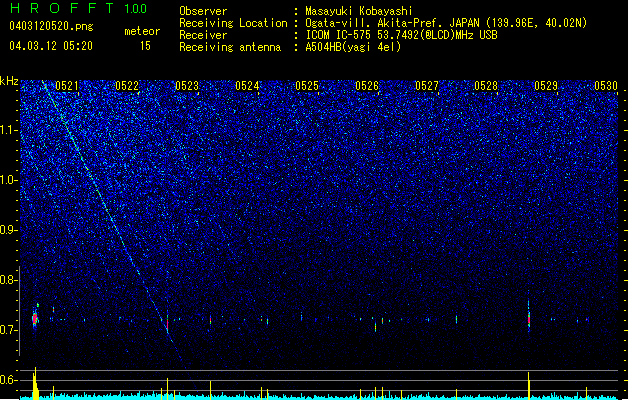Click the strong meteor echo just before 0521
This screenshot has width=629, height=400.
(35, 317)
